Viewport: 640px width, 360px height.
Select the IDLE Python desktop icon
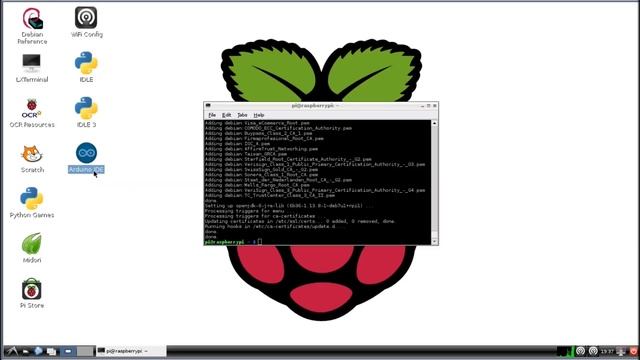[86, 67]
